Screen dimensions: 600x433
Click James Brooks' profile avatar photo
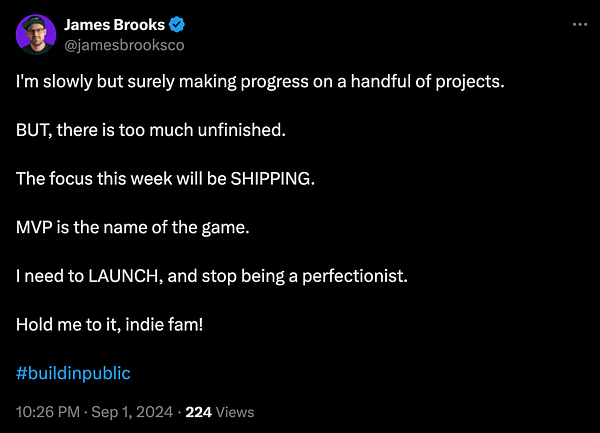(x=36, y=35)
